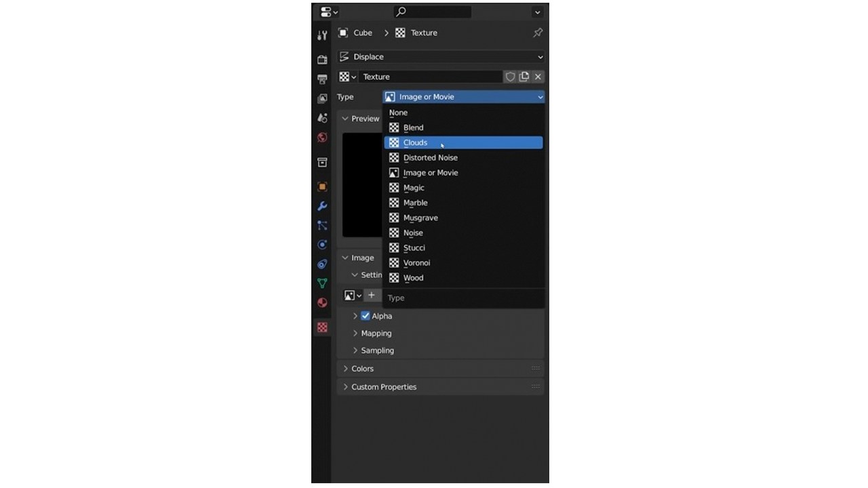The image size is (868, 488).
Task: Open the Scene properties tab
Action: 322,118
